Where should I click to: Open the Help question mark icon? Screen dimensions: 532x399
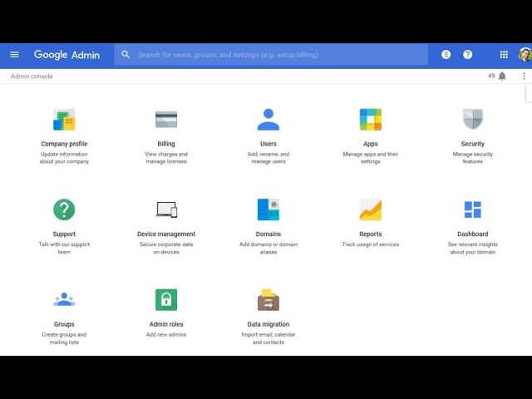point(467,54)
